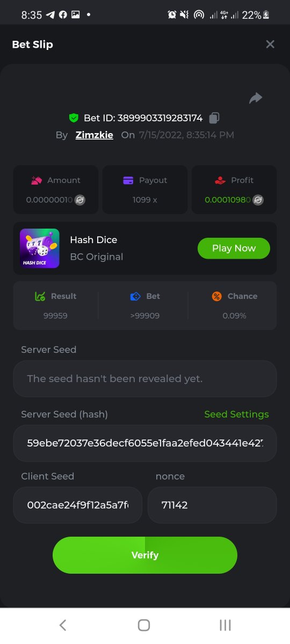Tap the green Result chart icon
The width and height of the screenshot is (290, 644).
click(40, 296)
